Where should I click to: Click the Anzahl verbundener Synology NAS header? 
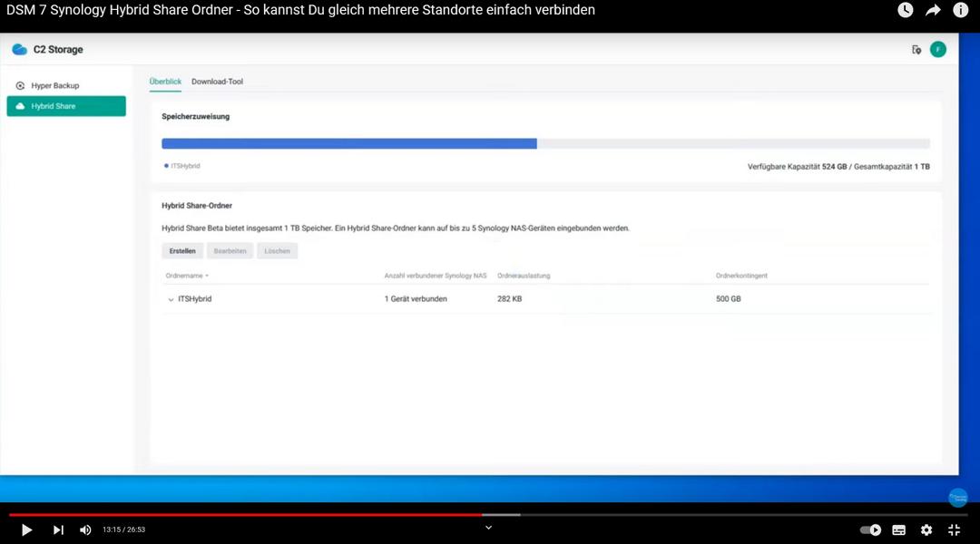(435, 276)
